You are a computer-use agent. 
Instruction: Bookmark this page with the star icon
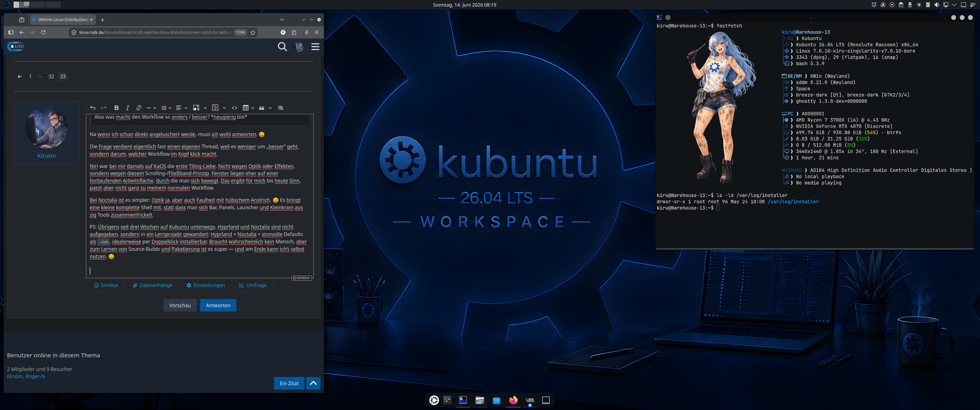[253, 32]
